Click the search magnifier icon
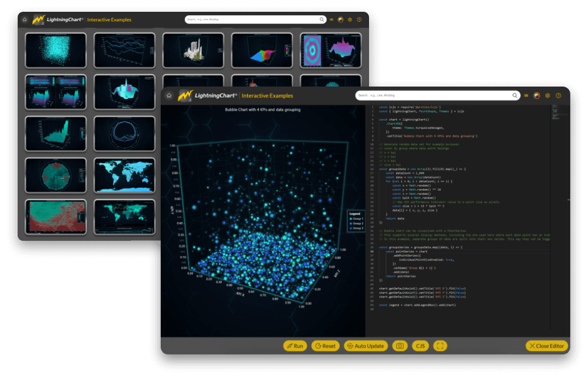The height and width of the screenshot is (378, 588). click(x=514, y=95)
